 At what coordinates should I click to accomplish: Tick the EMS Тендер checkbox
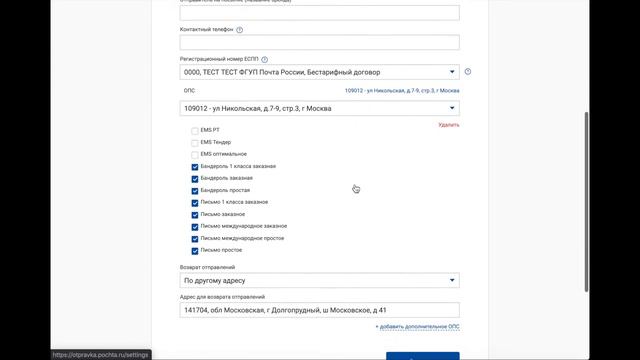coord(195,143)
